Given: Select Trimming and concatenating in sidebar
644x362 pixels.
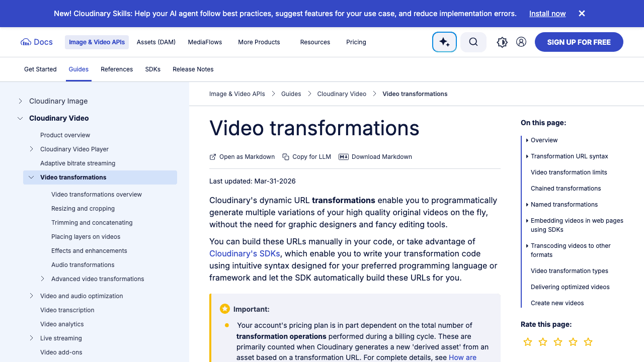Looking at the screenshot, I should point(92,222).
